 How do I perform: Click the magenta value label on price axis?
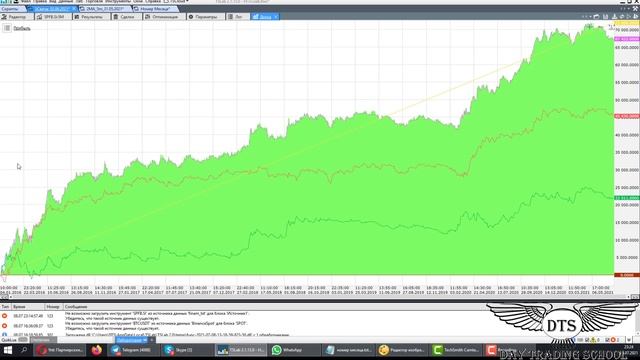coord(627,39)
